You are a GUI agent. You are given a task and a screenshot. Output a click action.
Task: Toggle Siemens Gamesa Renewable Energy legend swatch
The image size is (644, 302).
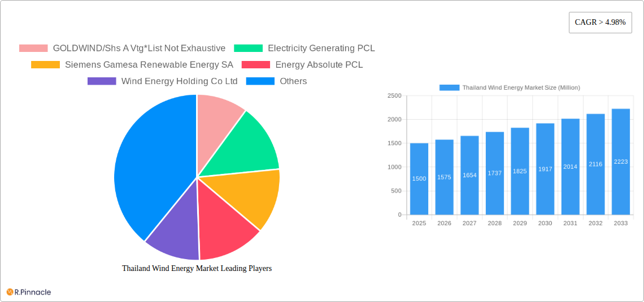coord(45,65)
